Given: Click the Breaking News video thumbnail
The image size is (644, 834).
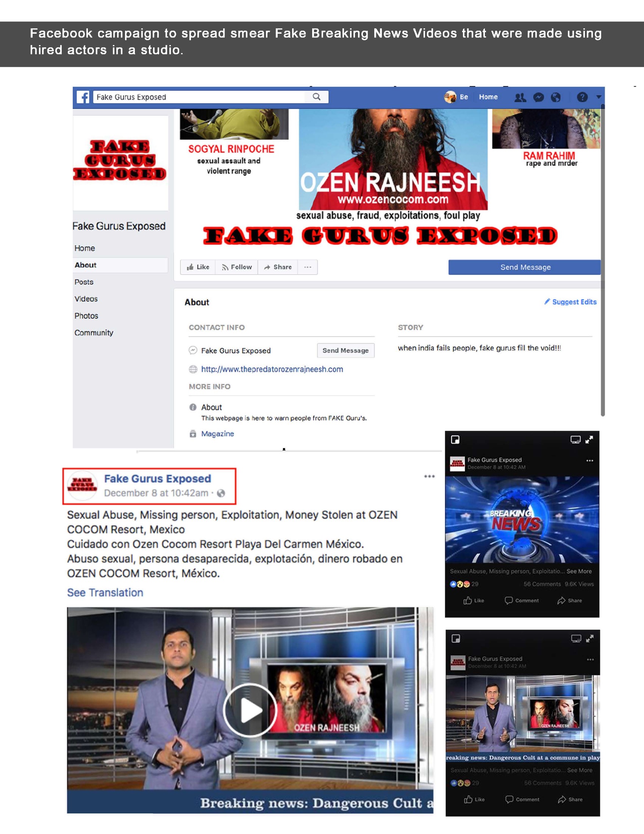Looking at the screenshot, I should point(522,520).
